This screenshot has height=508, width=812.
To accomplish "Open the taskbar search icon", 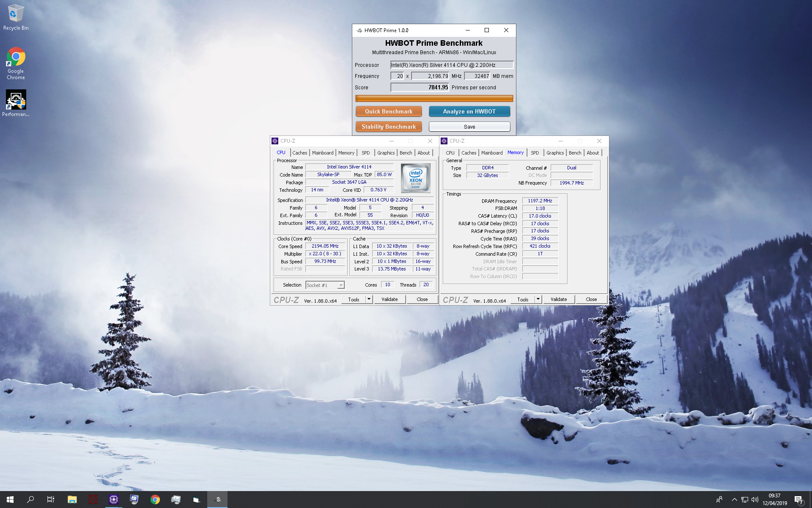I will [x=30, y=500].
